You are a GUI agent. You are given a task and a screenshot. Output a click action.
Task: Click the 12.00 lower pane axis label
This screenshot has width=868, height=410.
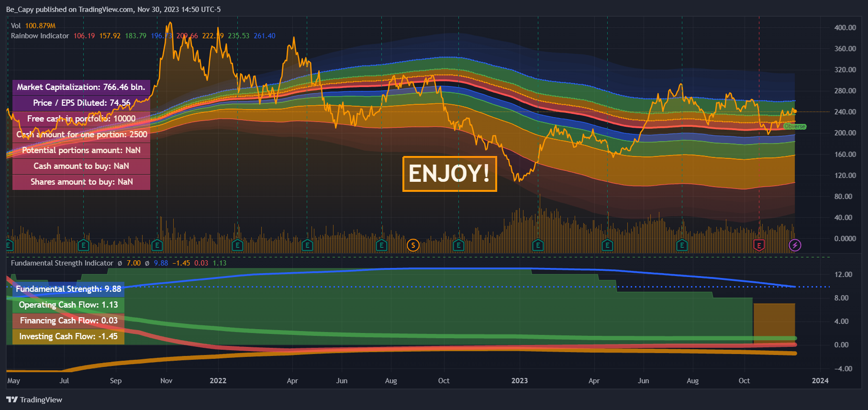point(843,275)
